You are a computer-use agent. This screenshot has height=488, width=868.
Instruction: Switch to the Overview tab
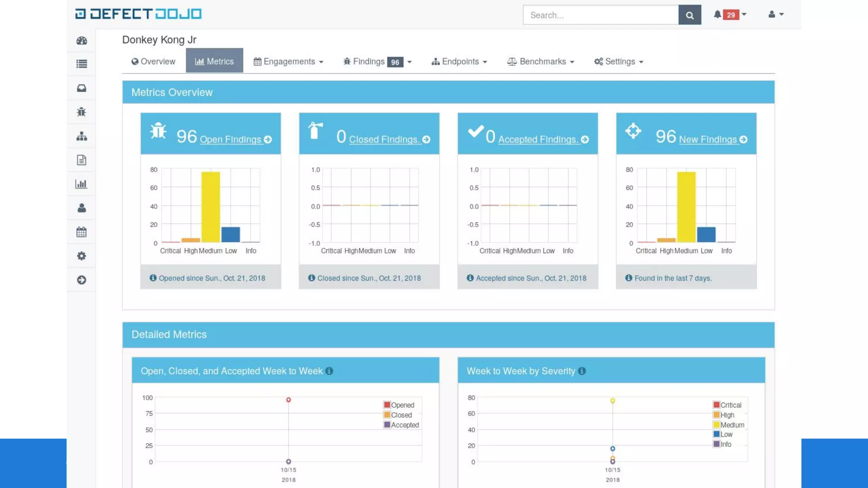click(x=153, y=62)
